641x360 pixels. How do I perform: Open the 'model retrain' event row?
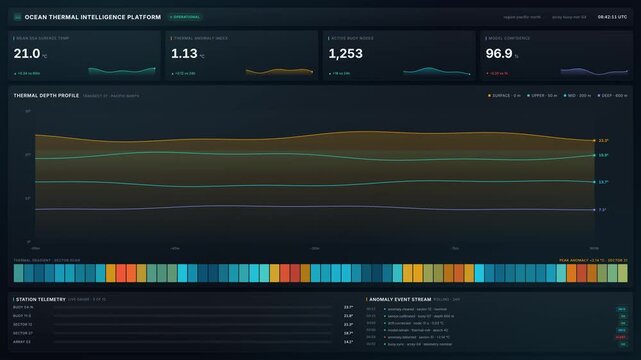point(497,330)
